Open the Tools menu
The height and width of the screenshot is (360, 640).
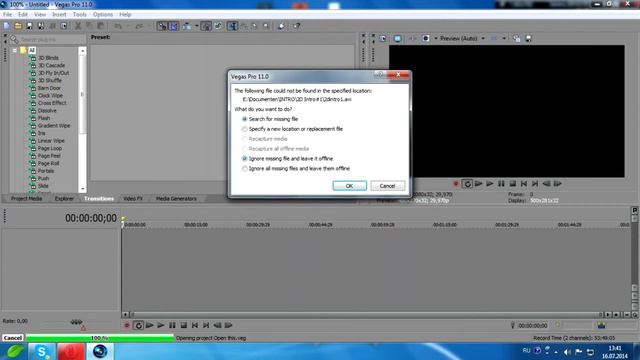pyautogui.click(x=80, y=14)
